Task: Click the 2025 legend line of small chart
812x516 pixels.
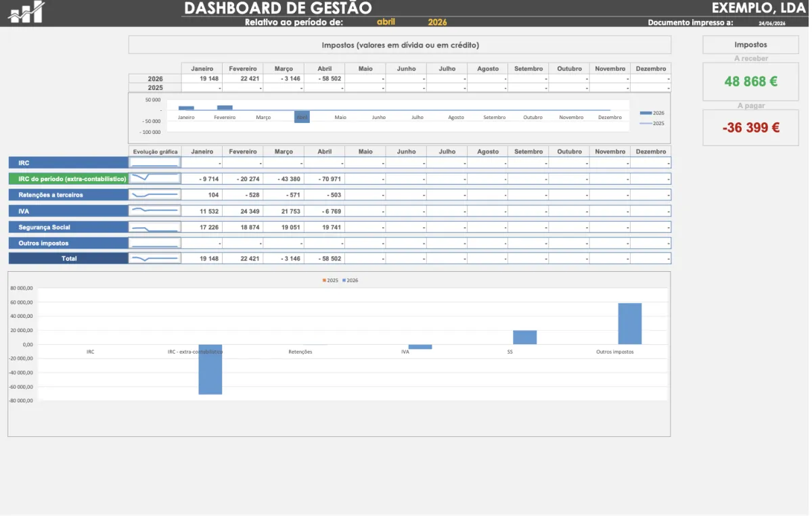Action: pyautogui.click(x=646, y=123)
